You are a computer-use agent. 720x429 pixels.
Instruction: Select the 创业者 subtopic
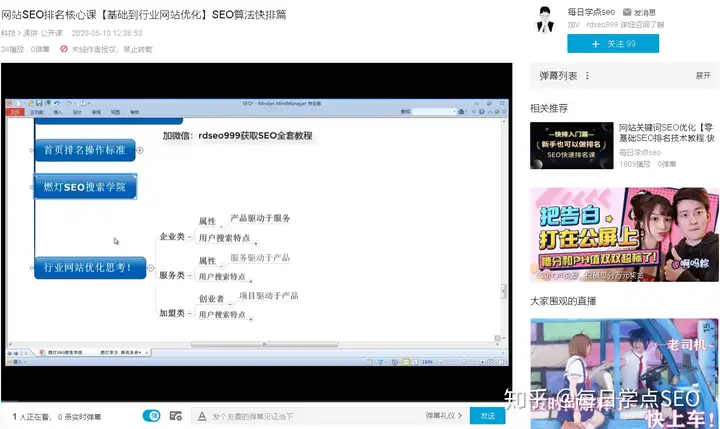tap(211, 299)
